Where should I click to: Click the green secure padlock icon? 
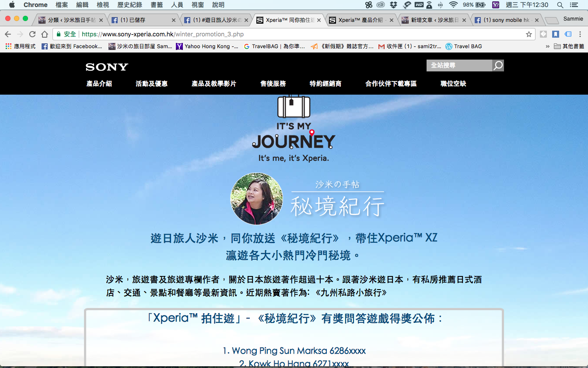59,34
